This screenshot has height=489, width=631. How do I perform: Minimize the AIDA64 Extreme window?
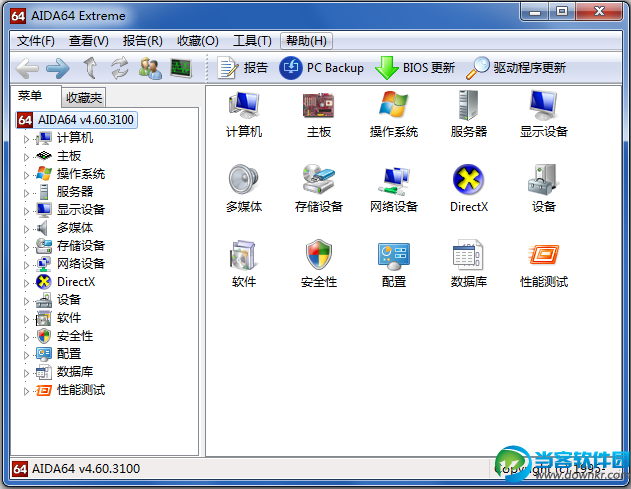(534, 11)
